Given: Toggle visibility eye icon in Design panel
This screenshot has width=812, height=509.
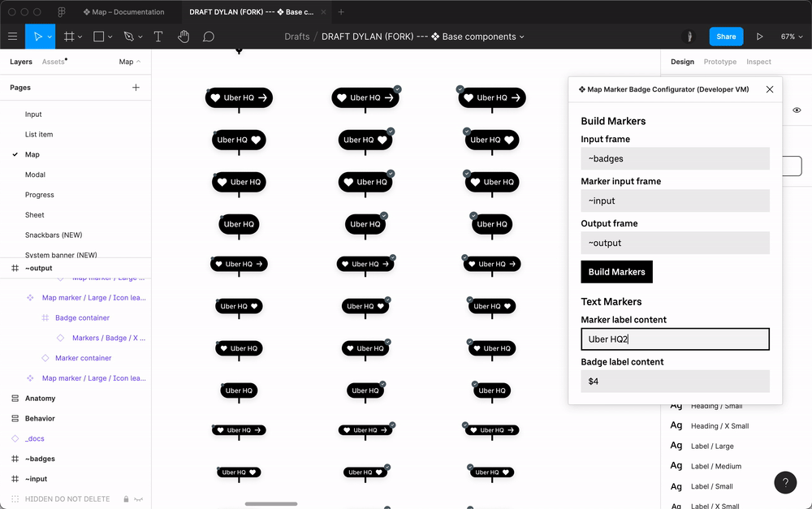Looking at the screenshot, I should coord(797,110).
